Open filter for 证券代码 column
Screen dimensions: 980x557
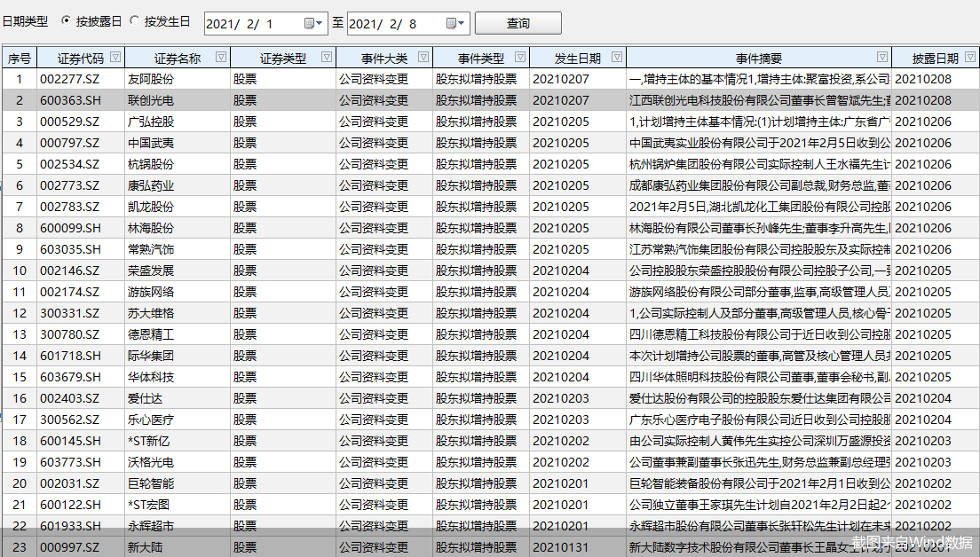coord(115,57)
